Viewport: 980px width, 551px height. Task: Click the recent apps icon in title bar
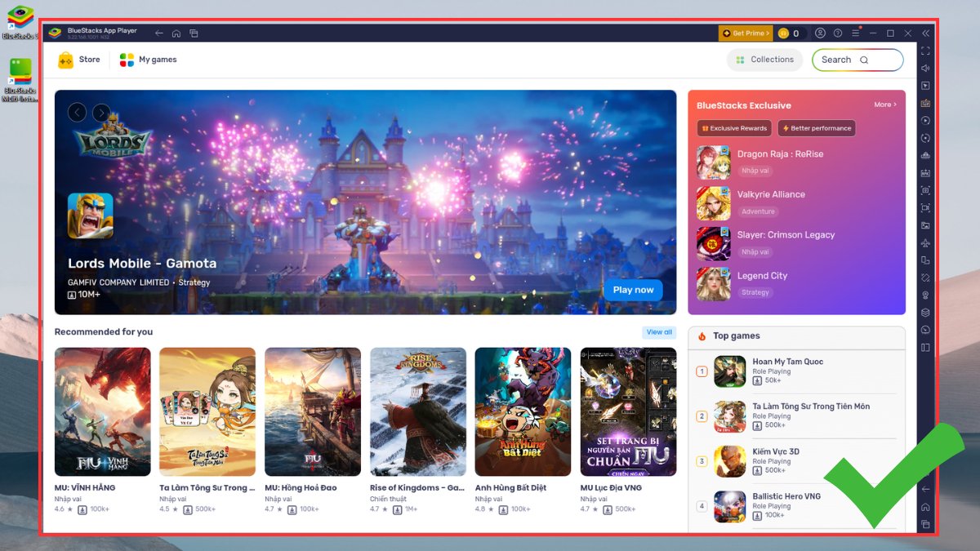[x=194, y=33]
